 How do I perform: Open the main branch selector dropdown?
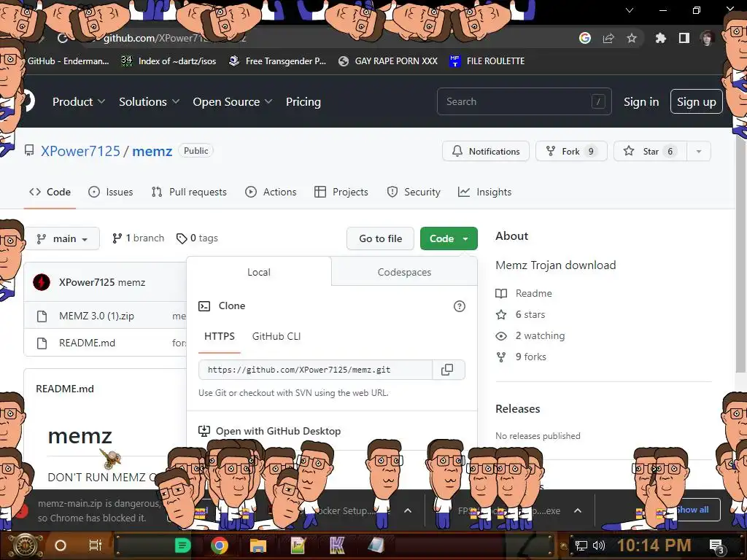click(x=63, y=238)
